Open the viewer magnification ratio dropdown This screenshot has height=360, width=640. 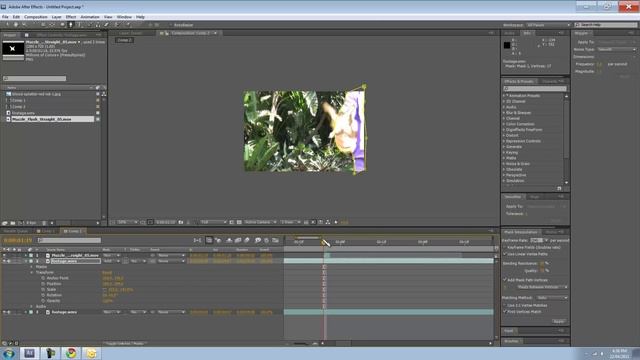coord(128,222)
